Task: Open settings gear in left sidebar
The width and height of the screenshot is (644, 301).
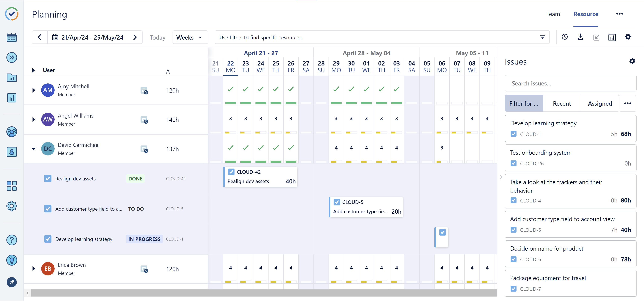Action: 12,206
